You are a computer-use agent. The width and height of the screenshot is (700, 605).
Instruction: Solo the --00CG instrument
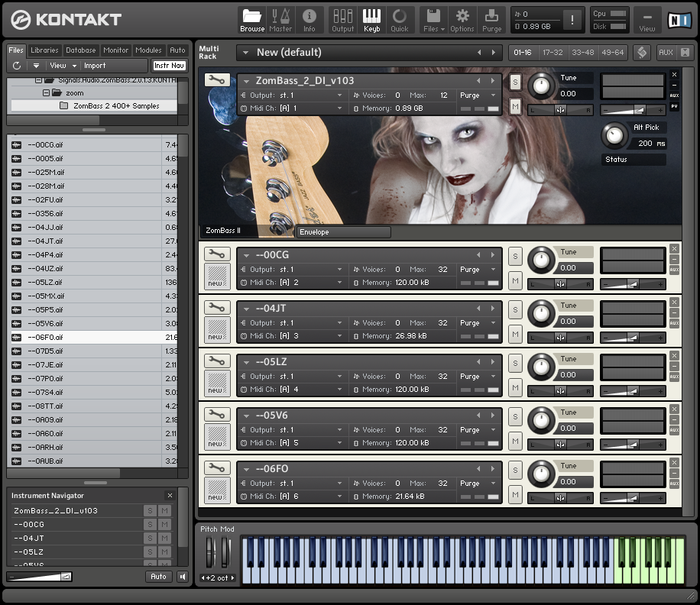coord(515,256)
